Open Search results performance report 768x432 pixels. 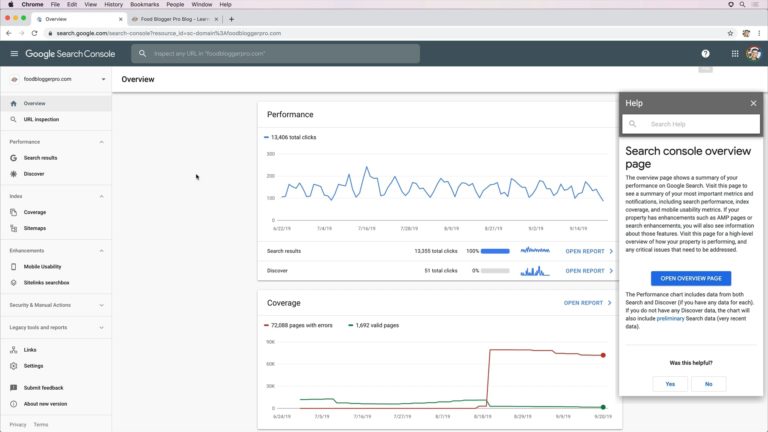coord(40,158)
